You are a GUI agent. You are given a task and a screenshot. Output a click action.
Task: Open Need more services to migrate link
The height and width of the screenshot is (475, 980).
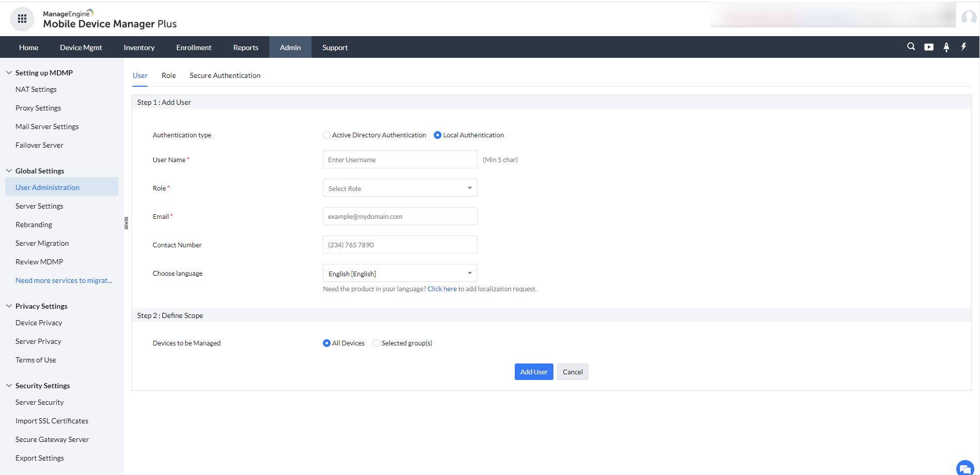tap(63, 280)
